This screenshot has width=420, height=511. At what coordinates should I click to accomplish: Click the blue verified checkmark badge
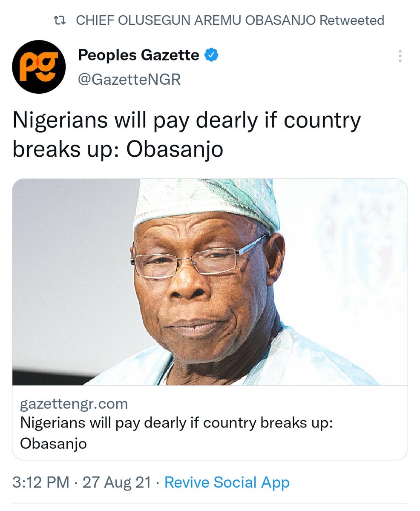point(212,55)
